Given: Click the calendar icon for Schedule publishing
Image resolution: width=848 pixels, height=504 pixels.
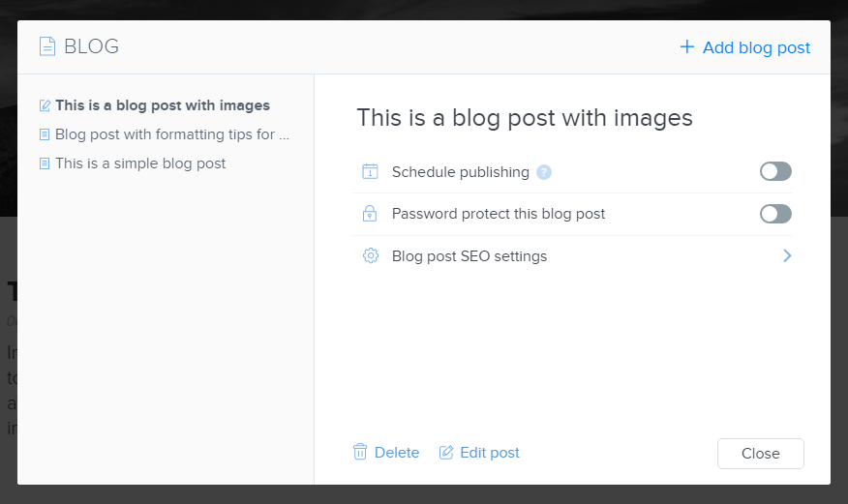Looking at the screenshot, I should (370, 172).
